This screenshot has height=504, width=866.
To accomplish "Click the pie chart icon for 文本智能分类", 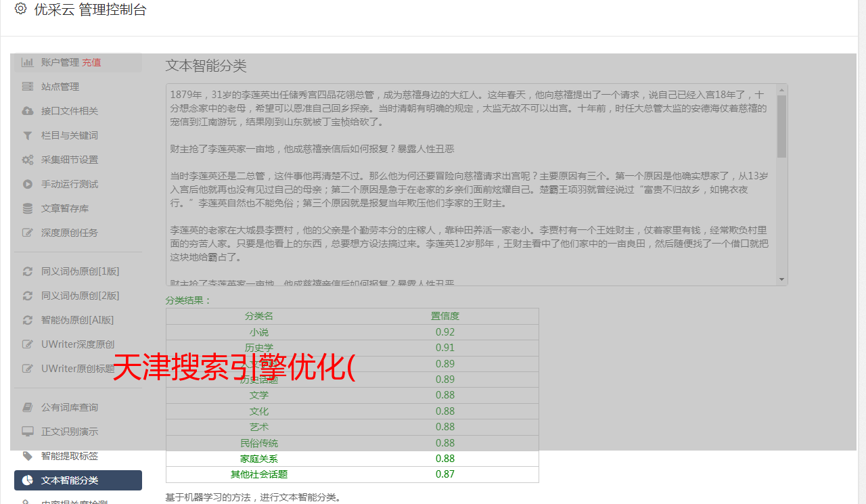I will (27, 480).
